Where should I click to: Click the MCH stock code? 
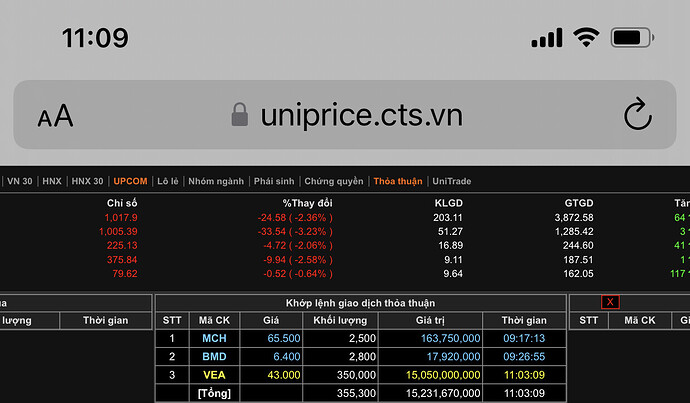point(214,339)
